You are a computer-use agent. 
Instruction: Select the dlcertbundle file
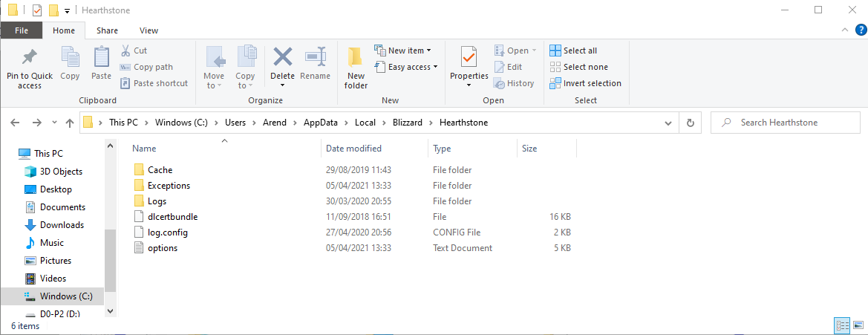coord(172,216)
